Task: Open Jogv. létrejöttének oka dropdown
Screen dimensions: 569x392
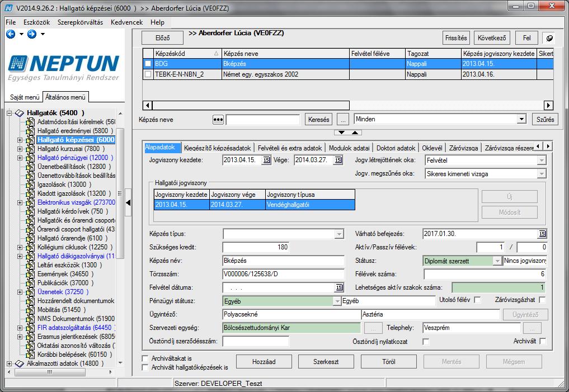Action: 542,160
